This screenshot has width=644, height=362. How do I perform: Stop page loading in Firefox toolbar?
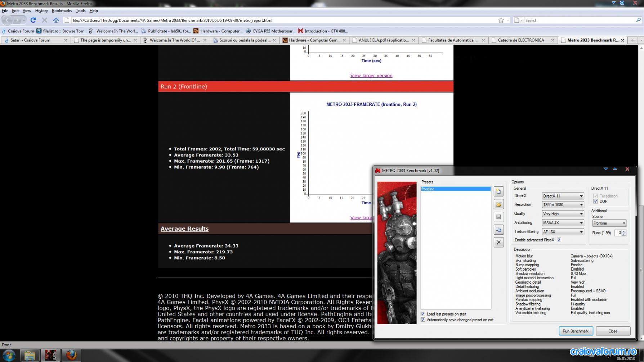pos(45,20)
